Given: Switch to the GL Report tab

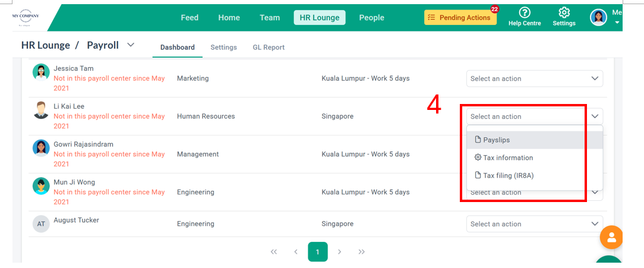Looking at the screenshot, I should (x=269, y=48).
